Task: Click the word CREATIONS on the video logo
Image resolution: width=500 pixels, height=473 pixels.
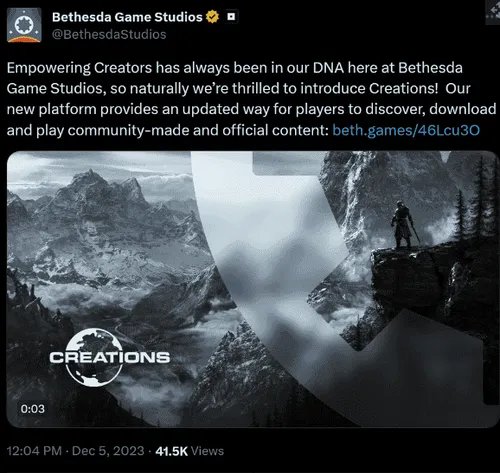Action: [110, 357]
